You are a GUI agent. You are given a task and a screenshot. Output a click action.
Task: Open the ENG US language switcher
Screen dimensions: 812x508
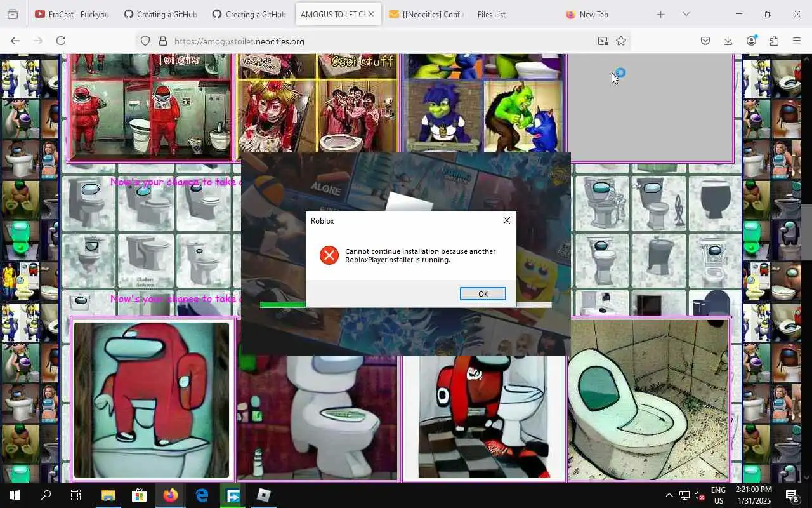coord(718,495)
